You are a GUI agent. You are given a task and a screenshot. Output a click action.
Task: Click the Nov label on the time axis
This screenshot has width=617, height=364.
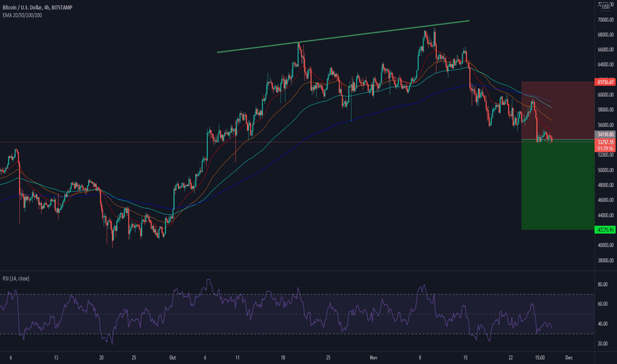(373, 357)
